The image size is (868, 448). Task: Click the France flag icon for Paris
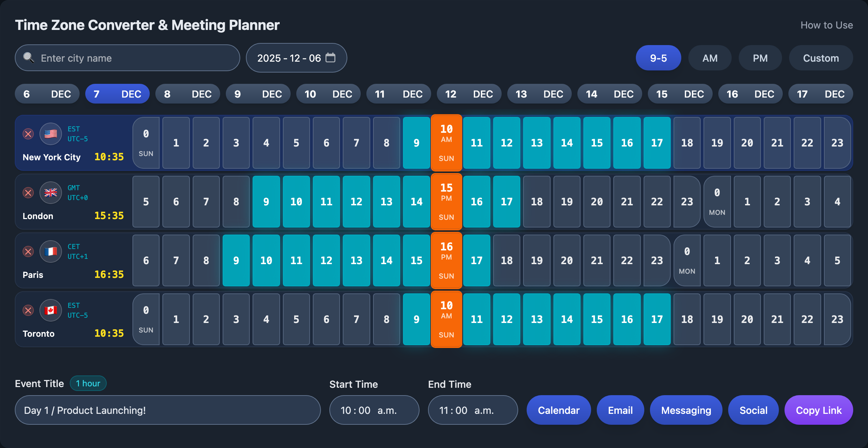coord(51,251)
